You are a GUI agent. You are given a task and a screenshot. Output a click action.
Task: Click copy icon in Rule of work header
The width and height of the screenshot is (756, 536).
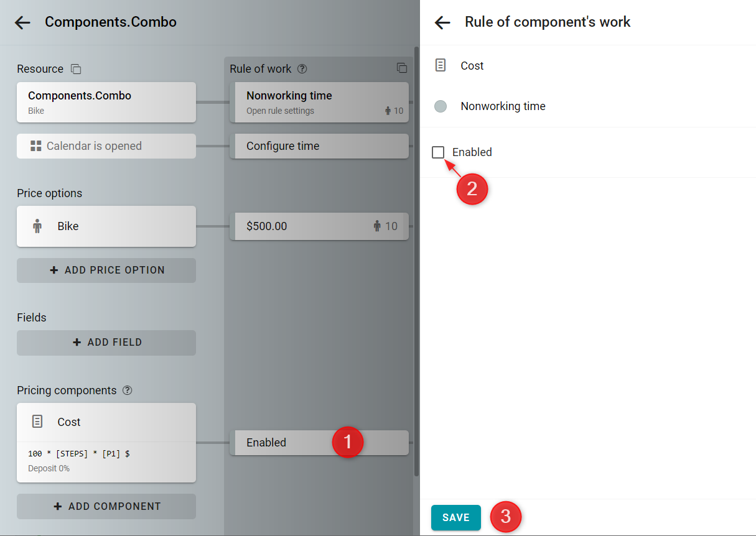pyautogui.click(x=402, y=68)
